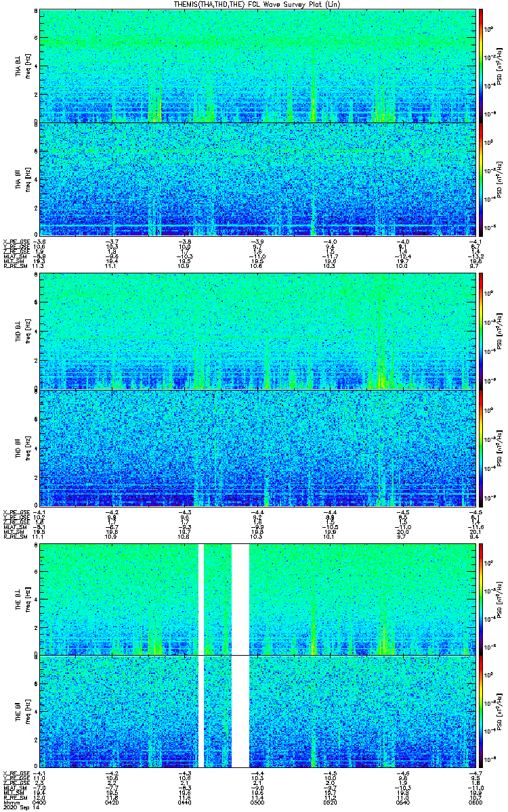The width and height of the screenshot is (508, 812).
Task: Click the '0440' time tick label
Action: pyautogui.click(x=184, y=801)
